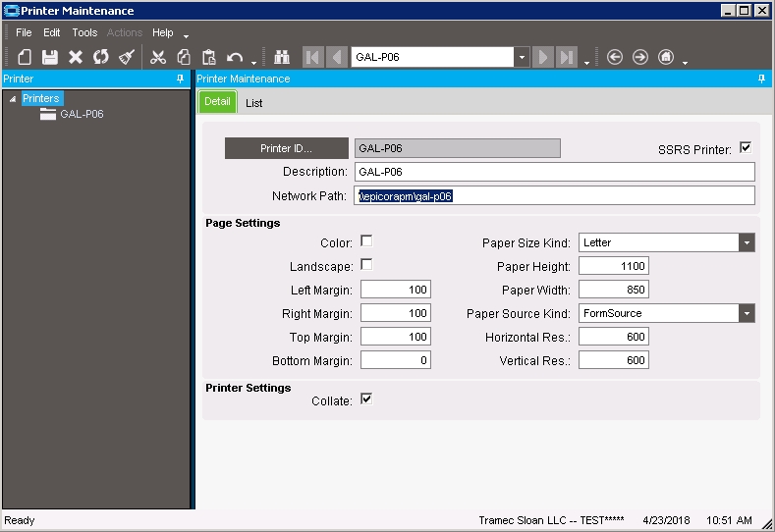Go to the next record arrow
This screenshot has height=532, width=775.
pyautogui.click(x=543, y=57)
